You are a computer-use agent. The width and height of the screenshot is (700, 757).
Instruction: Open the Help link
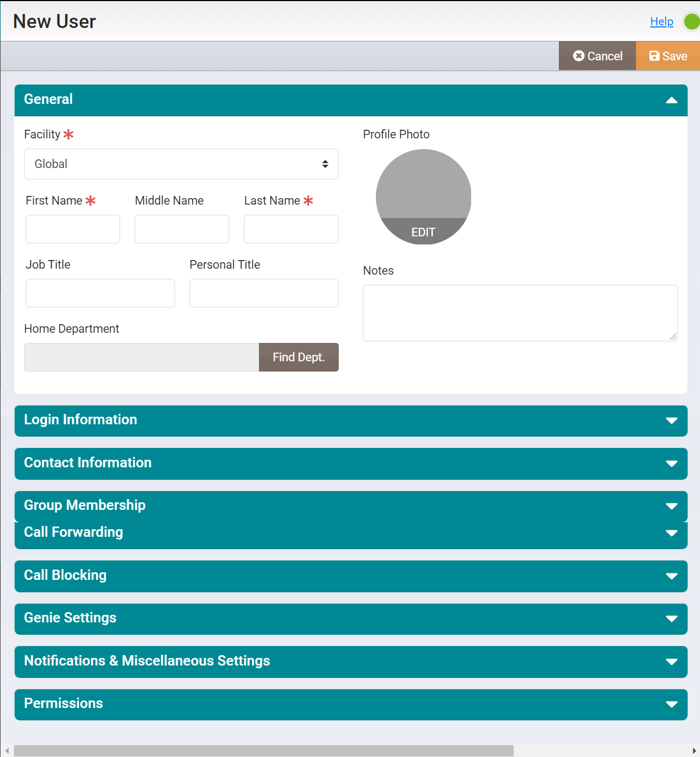coord(661,22)
